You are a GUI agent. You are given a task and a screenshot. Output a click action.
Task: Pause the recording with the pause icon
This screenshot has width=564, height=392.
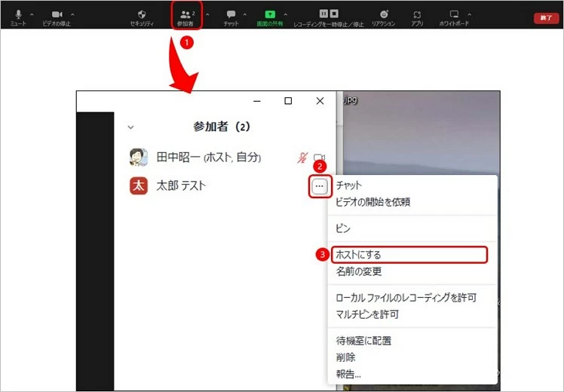pyautogui.click(x=323, y=14)
